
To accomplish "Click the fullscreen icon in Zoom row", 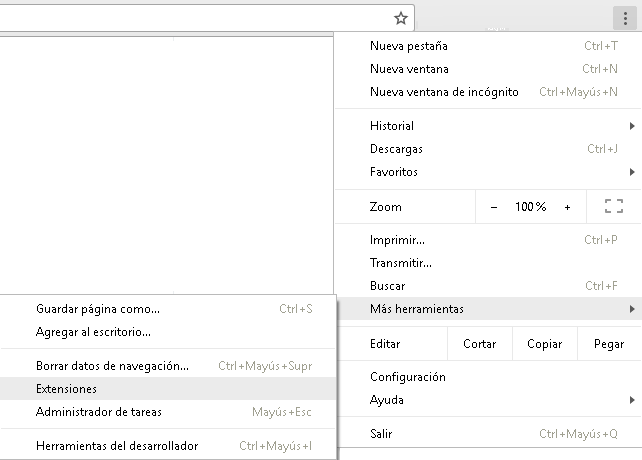I will click(x=614, y=207).
